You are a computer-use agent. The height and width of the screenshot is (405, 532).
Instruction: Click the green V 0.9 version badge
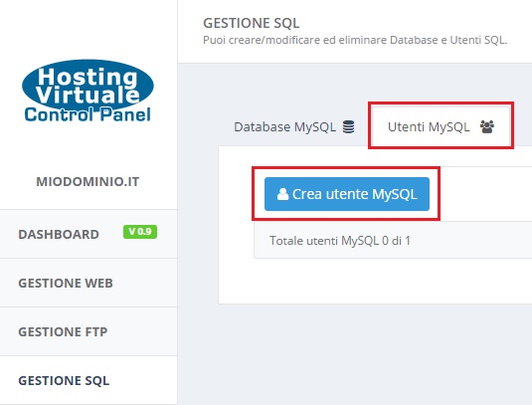[140, 232]
